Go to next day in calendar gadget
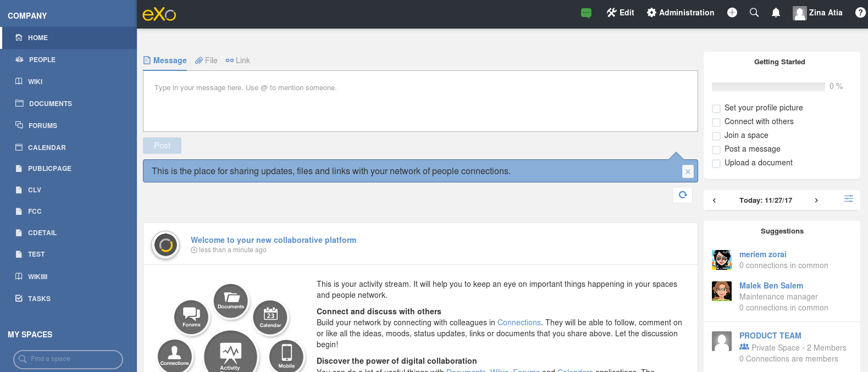The image size is (868, 372). click(x=816, y=201)
